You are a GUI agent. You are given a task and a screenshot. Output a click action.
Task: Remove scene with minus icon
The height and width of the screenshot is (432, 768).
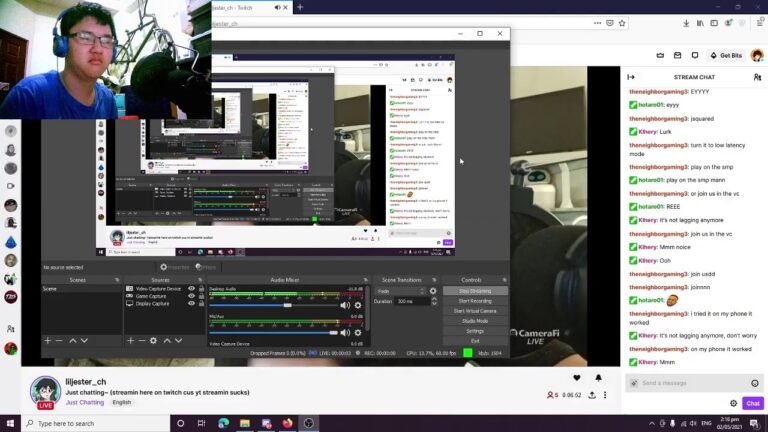59,340
